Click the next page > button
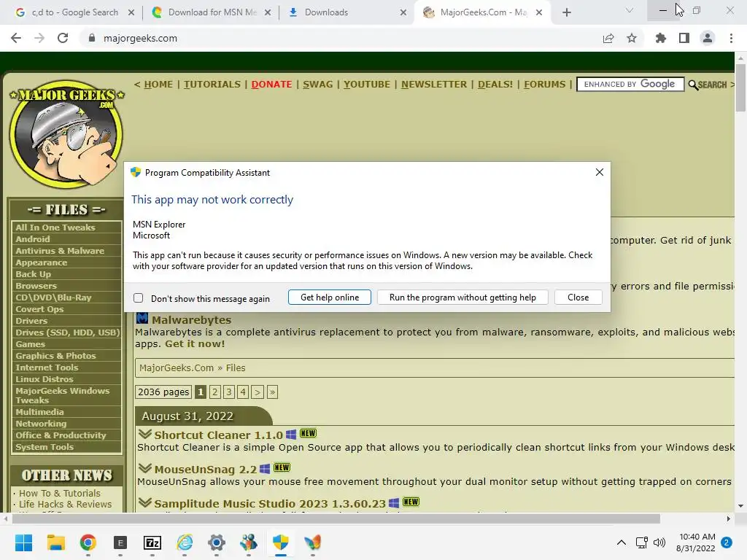 258,392
